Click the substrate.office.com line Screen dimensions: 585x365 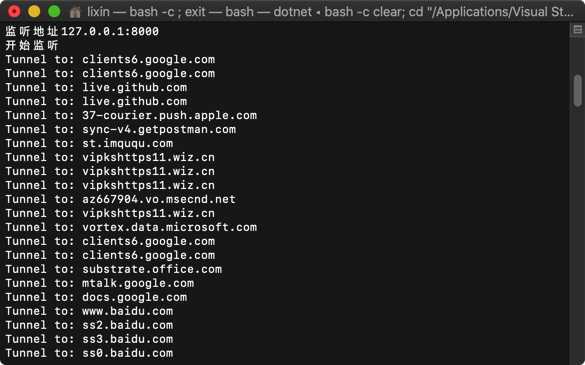[x=113, y=269]
